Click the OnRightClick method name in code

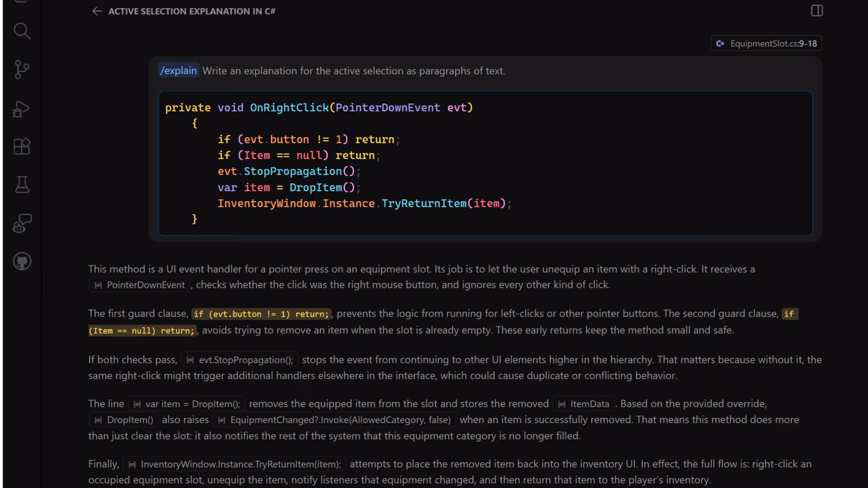289,107
